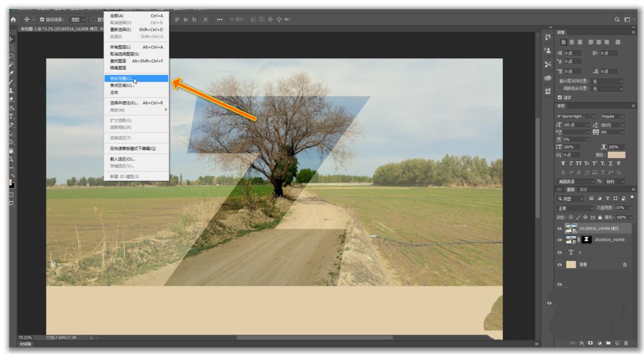The height and width of the screenshot is (354, 644).
Task: Click the justify-all paragraph icon
Action: (618, 42)
